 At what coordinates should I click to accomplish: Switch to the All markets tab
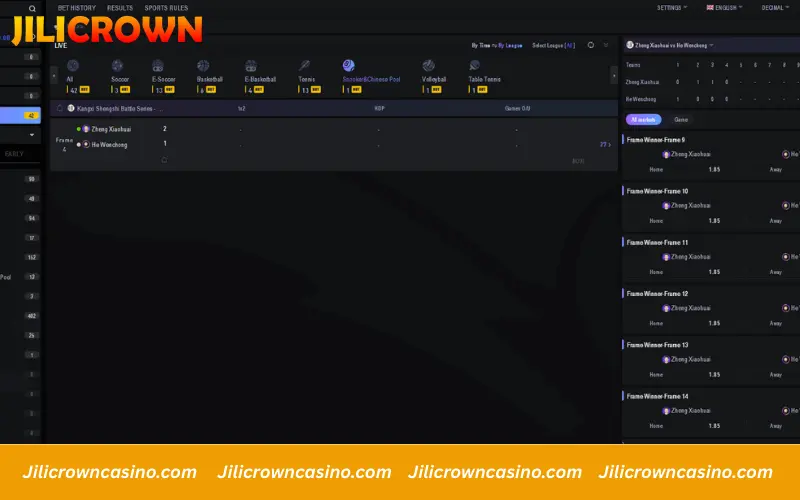(x=643, y=119)
